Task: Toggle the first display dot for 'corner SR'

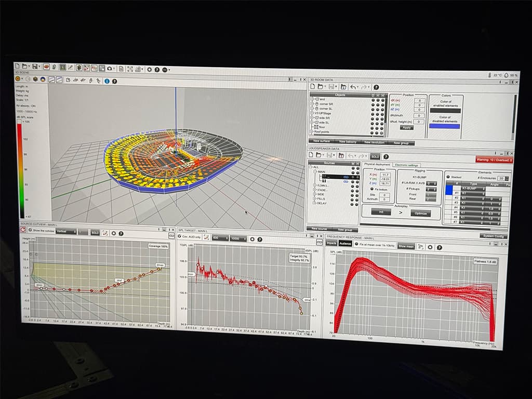Action: click(373, 105)
